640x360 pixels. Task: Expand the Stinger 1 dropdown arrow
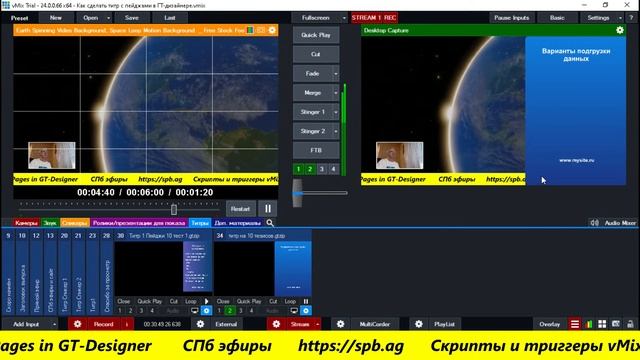point(336,112)
